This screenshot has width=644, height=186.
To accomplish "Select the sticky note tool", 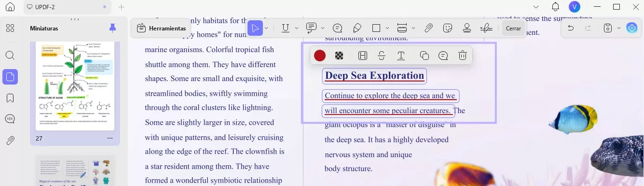I will pos(338,28).
